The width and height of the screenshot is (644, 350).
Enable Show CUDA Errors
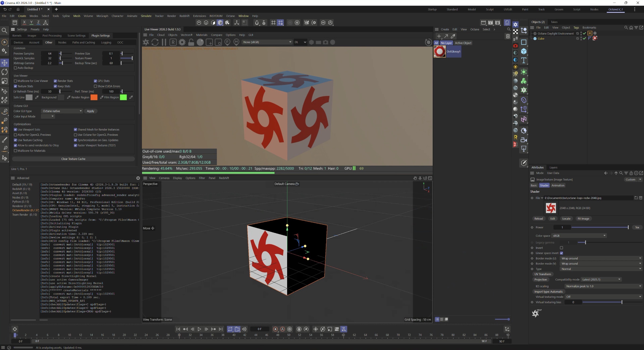[95, 86]
